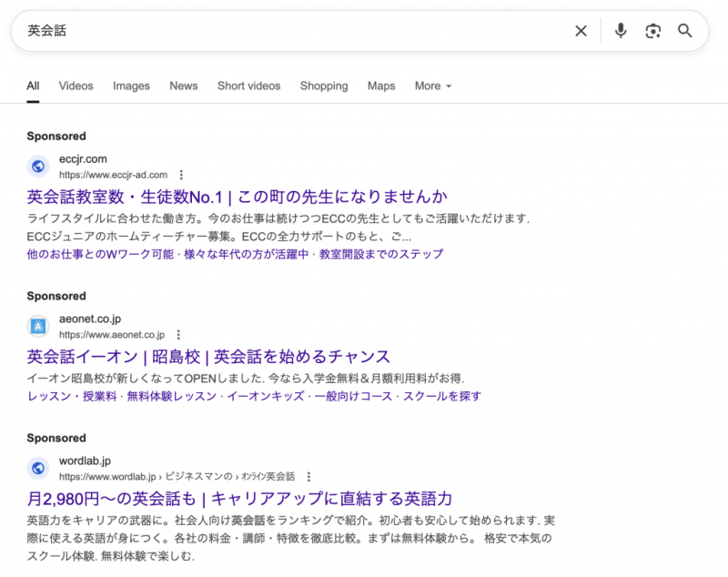Click the https://www.aeonet.co.jp URL text
Image resolution: width=728 pixels, height=577 pixels.
[112, 335]
